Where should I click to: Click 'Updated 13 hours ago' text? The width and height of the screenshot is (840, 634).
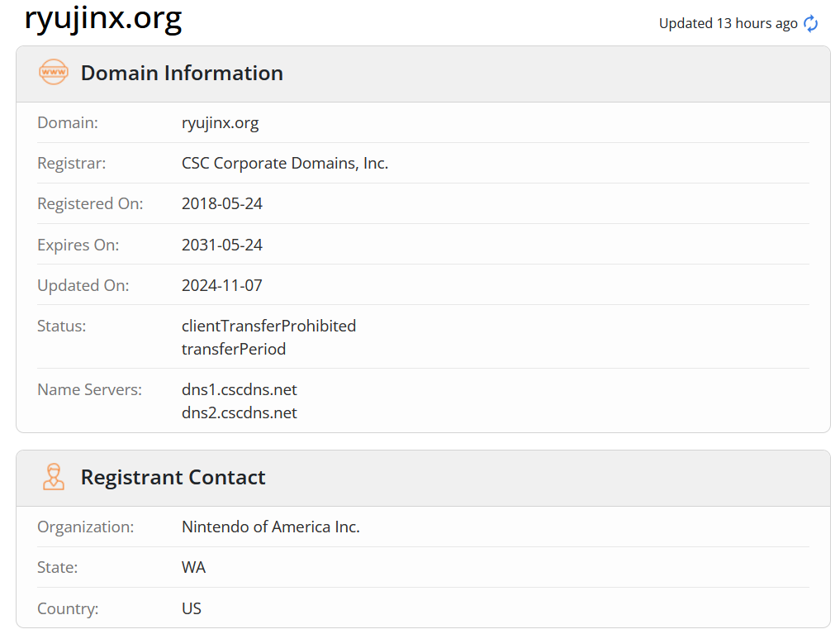point(728,24)
